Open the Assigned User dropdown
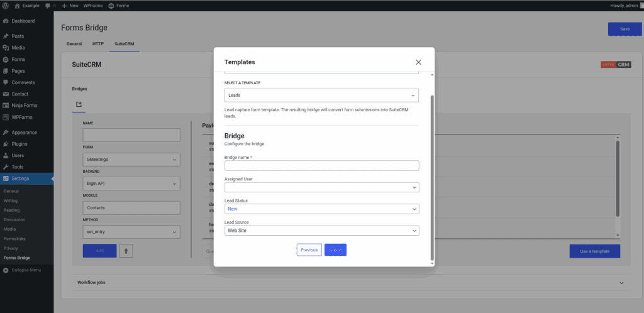Image resolution: width=644 pixels, height=313 pixels. (321, 187)
